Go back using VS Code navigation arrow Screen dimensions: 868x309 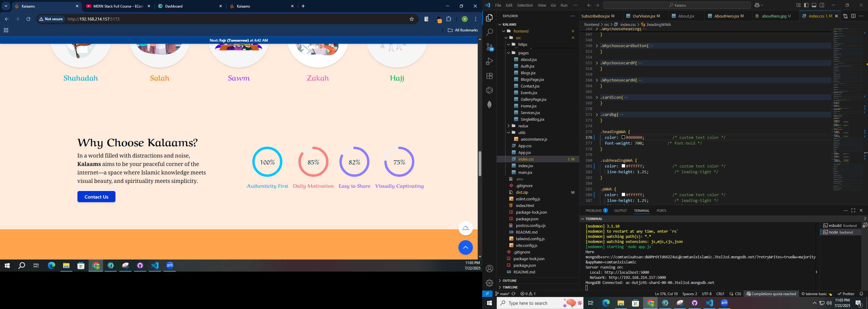click(589, 5)
